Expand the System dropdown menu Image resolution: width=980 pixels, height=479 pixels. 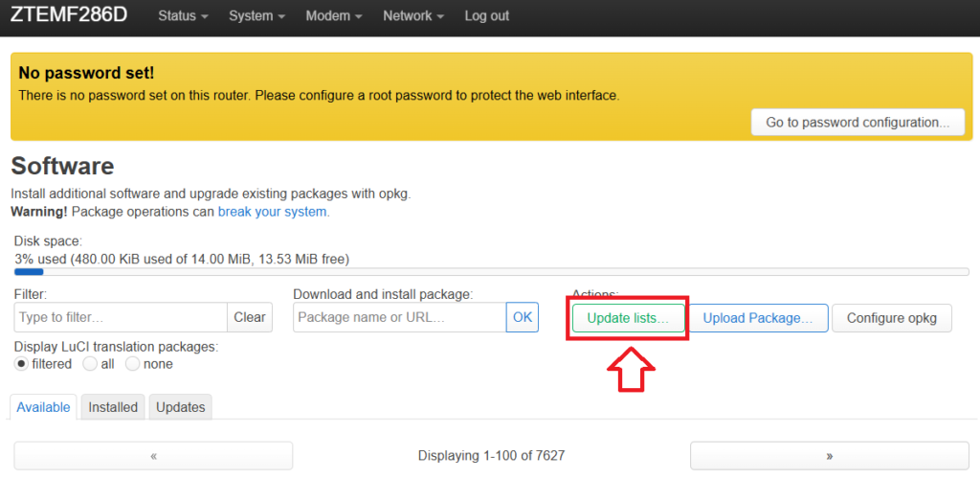257,16
